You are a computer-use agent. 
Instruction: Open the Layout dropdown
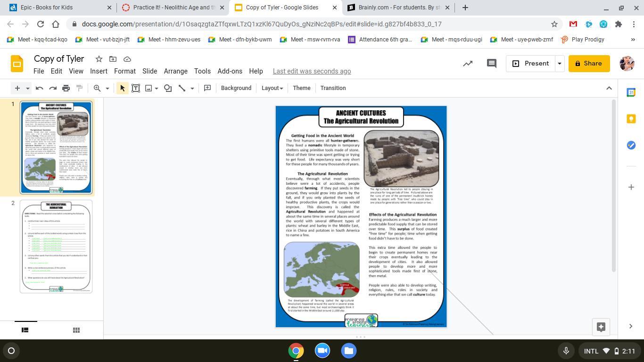[272, 88]
